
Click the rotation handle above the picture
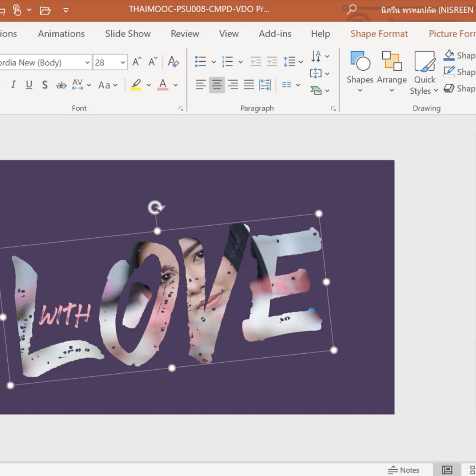click(156, 208)
